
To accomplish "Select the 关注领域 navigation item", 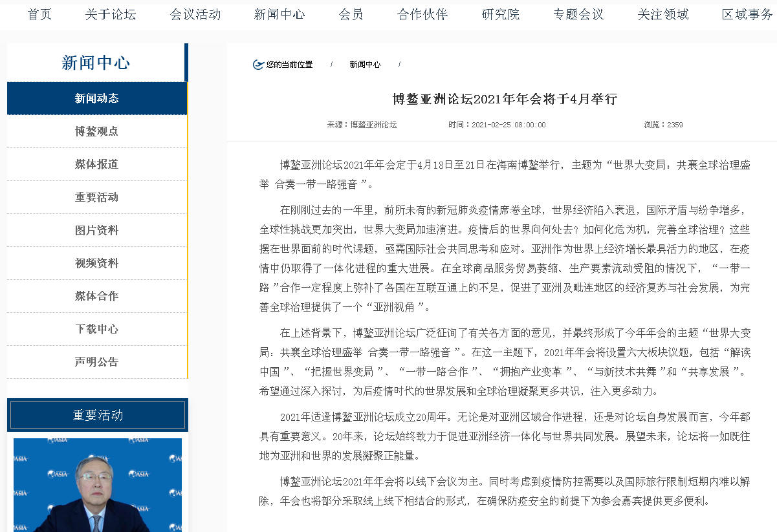I will 663,14.
